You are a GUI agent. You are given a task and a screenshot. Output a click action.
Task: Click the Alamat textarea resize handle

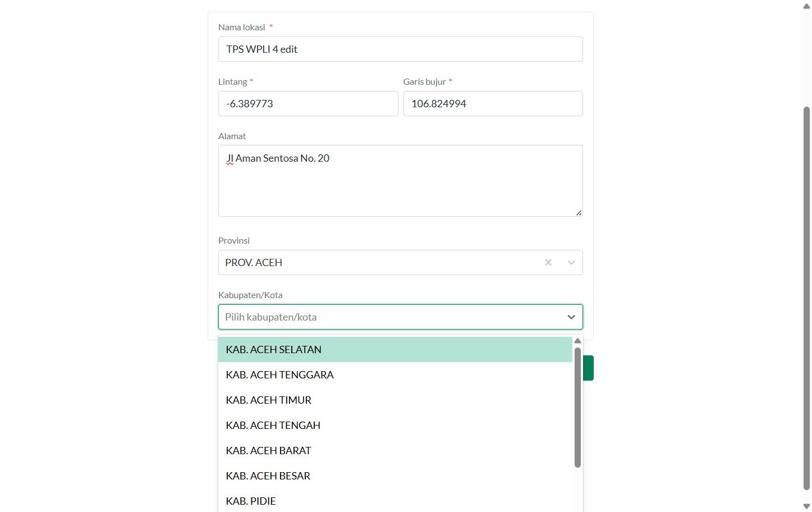[579, 212]
